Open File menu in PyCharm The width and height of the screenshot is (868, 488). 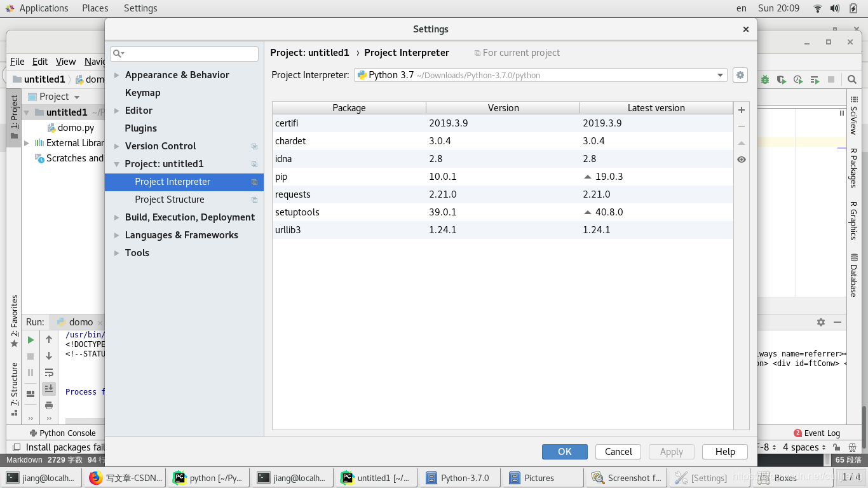pos(17,62)
